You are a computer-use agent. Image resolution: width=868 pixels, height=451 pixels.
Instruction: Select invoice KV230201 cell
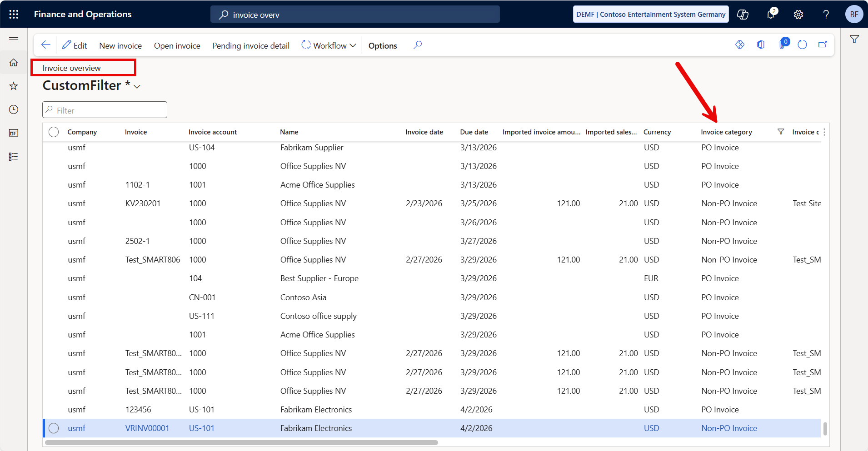click(143, 203)
